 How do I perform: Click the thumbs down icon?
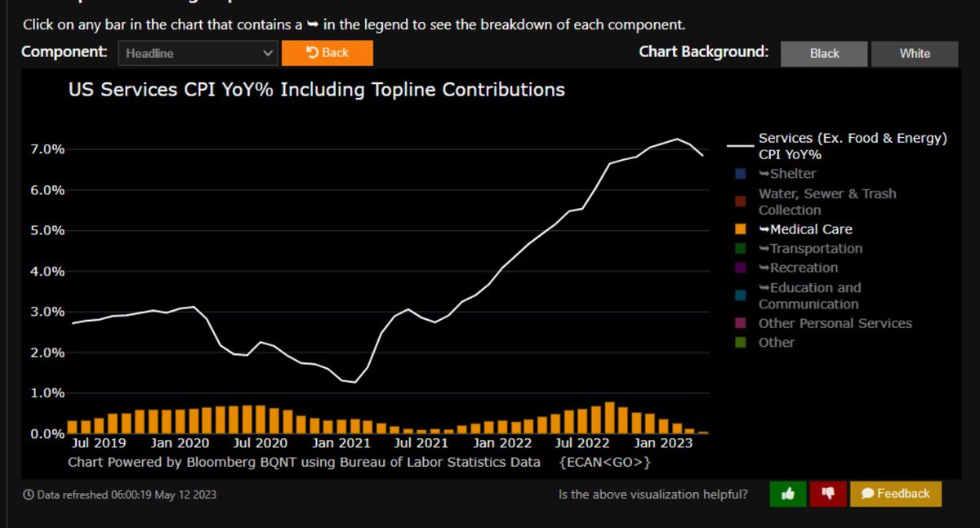click(826, 494)
